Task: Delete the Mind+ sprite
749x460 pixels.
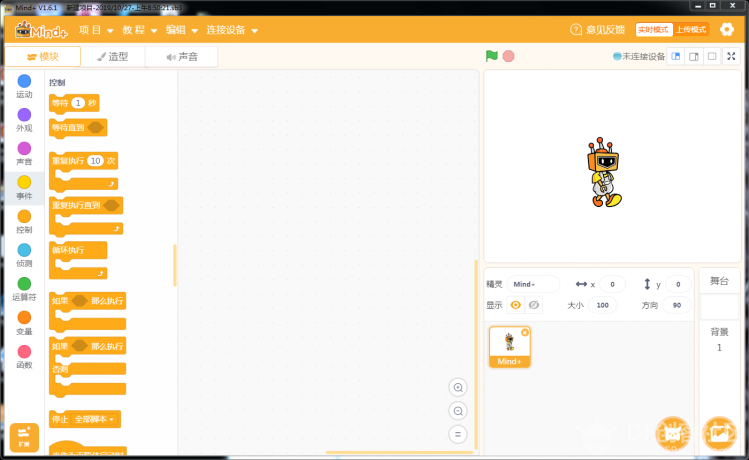Action: click(525, 332)
